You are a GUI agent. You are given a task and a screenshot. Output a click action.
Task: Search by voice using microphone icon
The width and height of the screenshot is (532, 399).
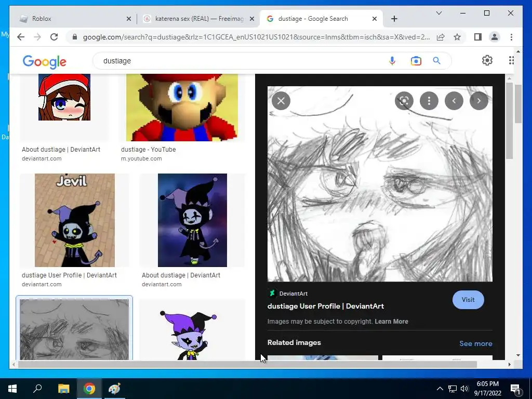point(392,61)
